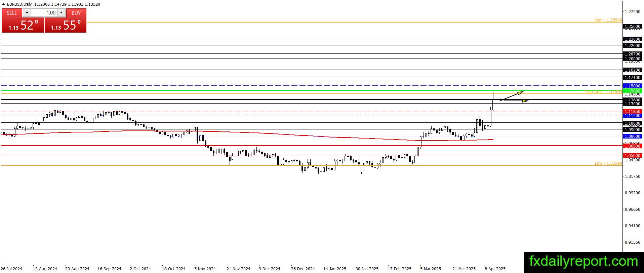Screen dimensions: 644x273
Task: Click the 0.94100 price scale value
Action: click(x=632, y=226)
